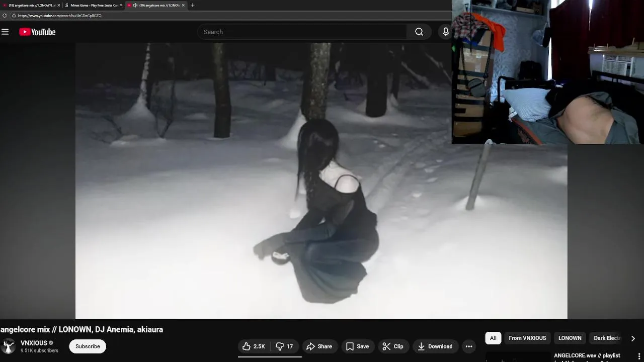This screenshot has width=644, height=362.
Task: Close the Mines Game browser tab
Action: (x=121, y=5)
